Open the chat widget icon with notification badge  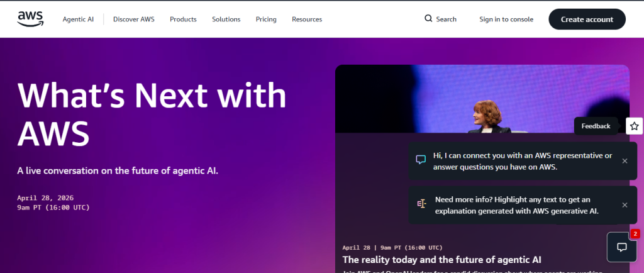click(x=621, y=247)
